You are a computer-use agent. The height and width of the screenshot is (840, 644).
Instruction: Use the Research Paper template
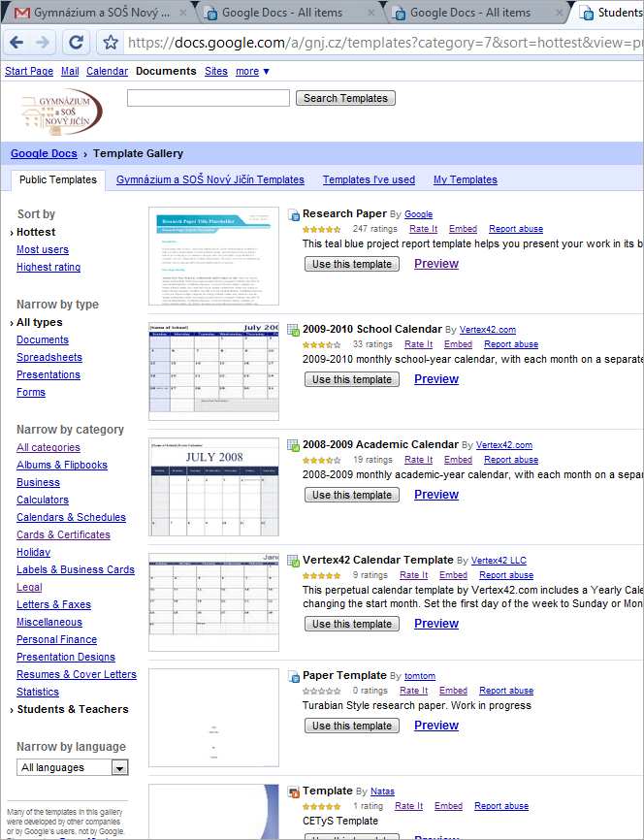pyautogui.click(x=352, y=264)
